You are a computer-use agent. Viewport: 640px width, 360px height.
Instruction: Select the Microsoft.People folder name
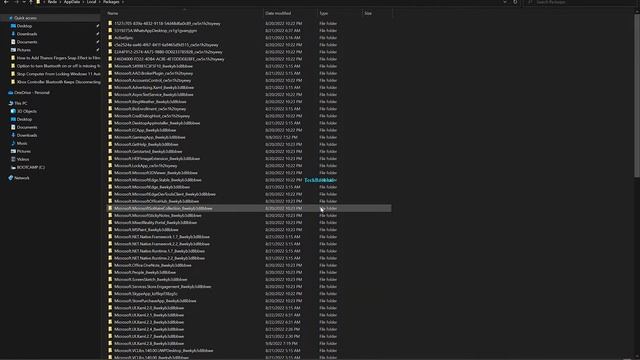[144, 273]
